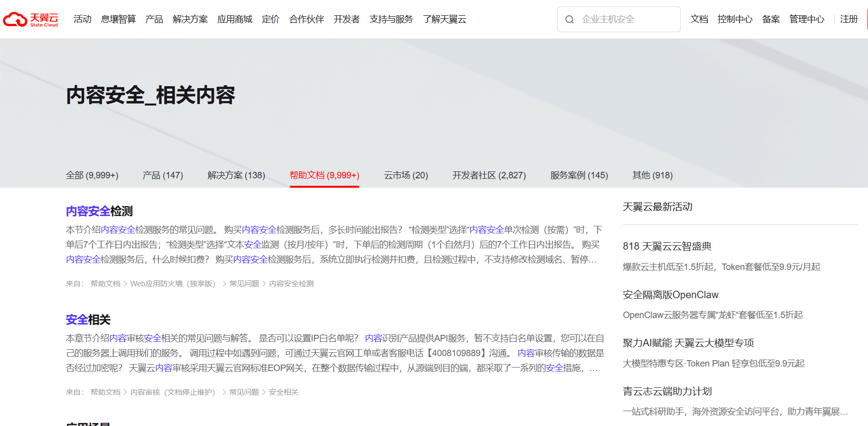Click the search magnifier icon
This screenshot has width=868, height=426.
coord(569,19)
